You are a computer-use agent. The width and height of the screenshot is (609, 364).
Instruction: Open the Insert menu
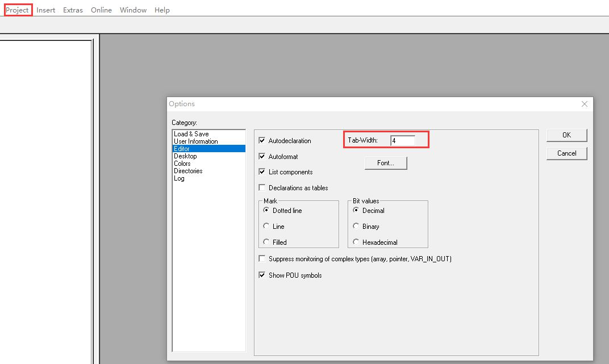click(46, 10)
